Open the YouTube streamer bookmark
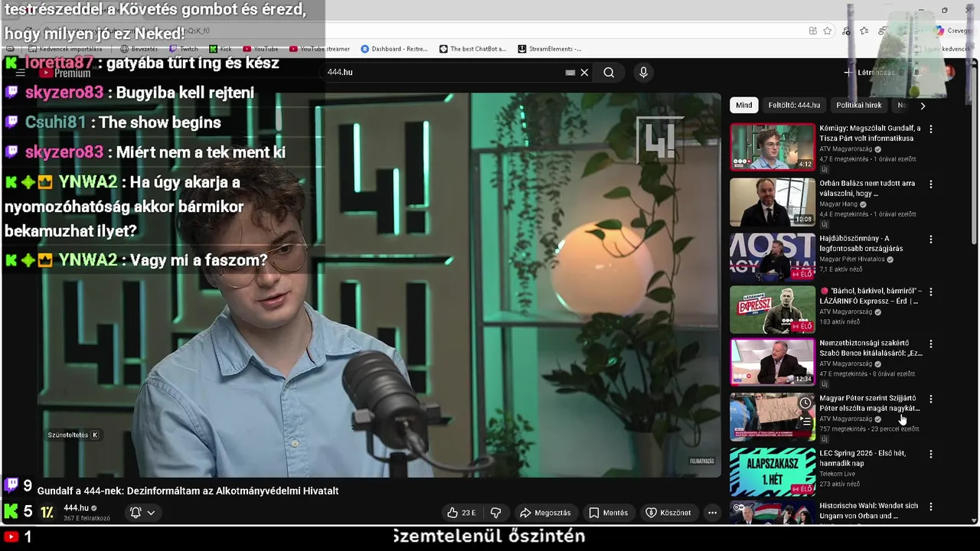Image resolution: width=980 pixels, height=551 pixels. tap(319, 49)
